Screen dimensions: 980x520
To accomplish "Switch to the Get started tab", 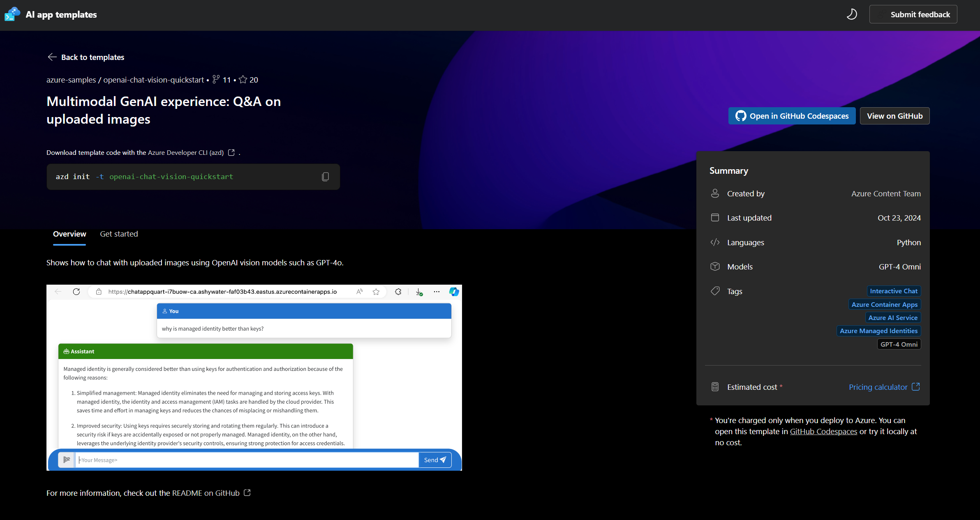I will pyautogui.click(x=119, y=234).
